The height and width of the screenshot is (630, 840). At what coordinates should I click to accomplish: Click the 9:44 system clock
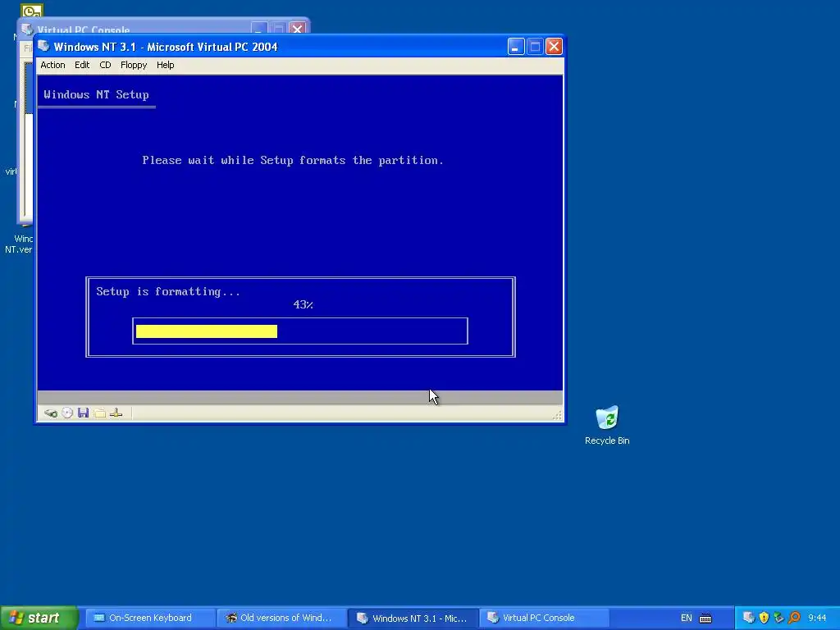(818, 618)
